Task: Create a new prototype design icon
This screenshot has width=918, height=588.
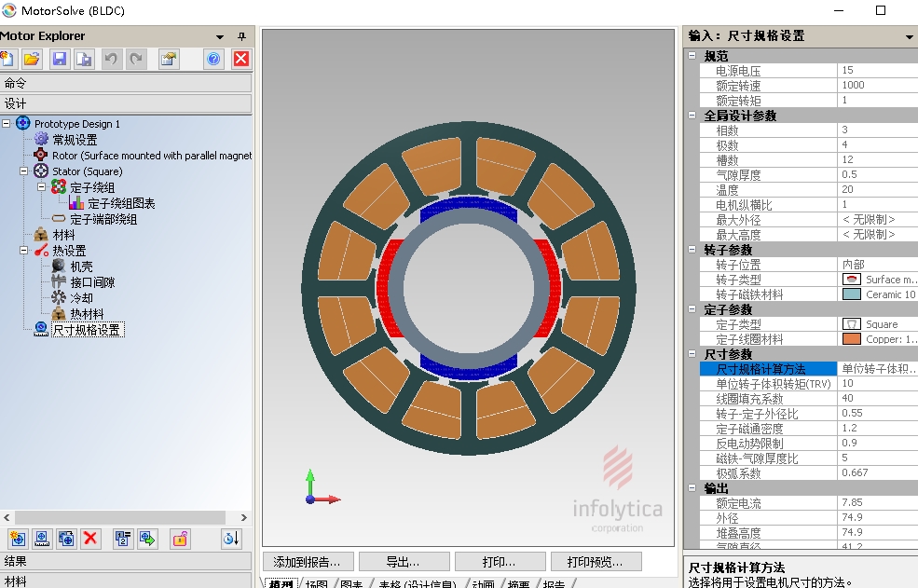Action: click(18, 539)
